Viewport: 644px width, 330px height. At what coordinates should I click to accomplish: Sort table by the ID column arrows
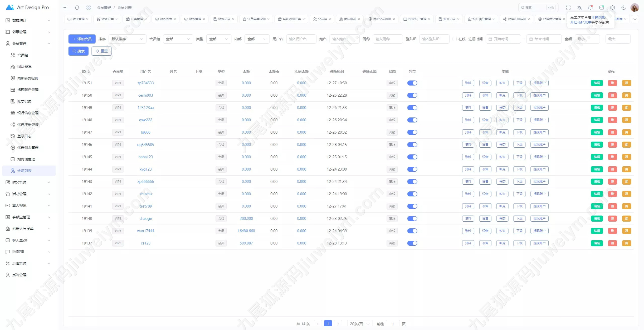pos(89,72)
